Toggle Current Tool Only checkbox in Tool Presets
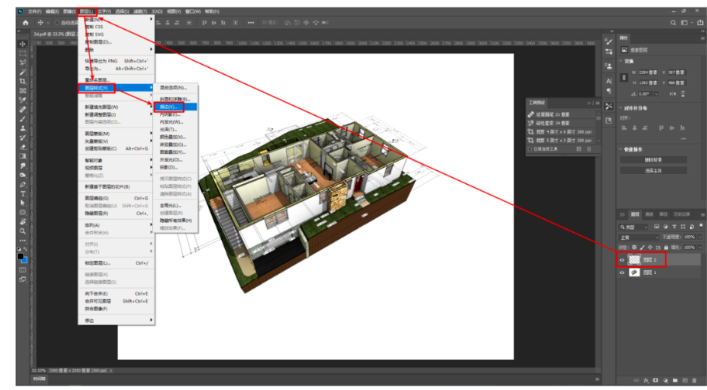Screen dimensions: 707x390 [x=531, y=149]
